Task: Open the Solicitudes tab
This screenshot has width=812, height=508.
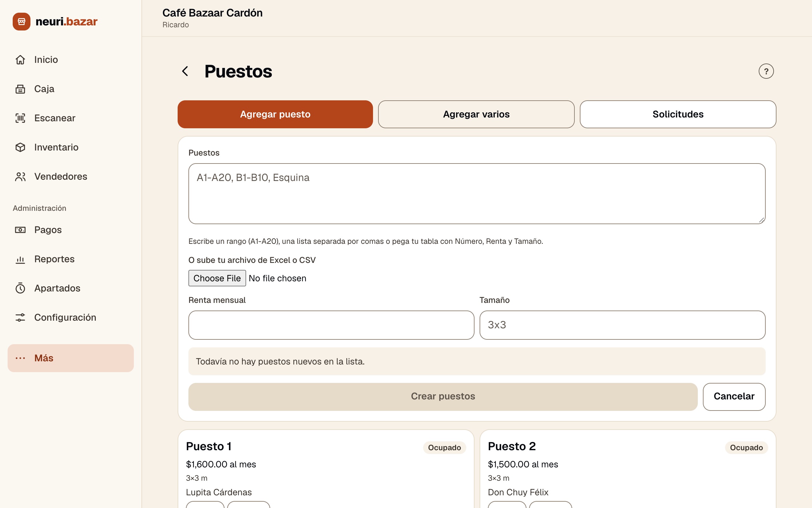Action: click(678, 114)
